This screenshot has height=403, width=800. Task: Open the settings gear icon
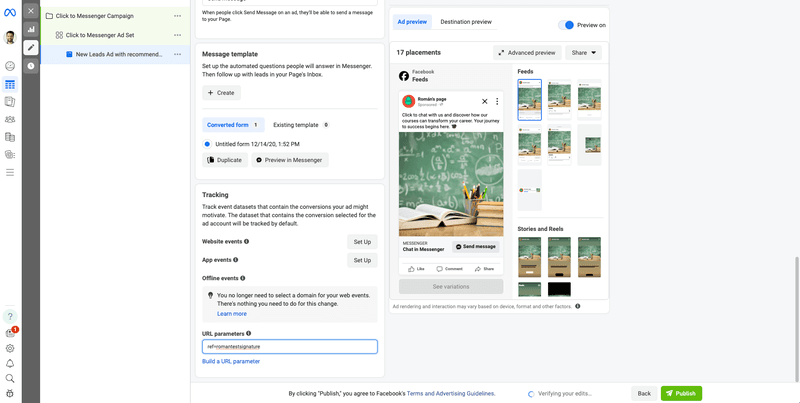tap(10, 348)
